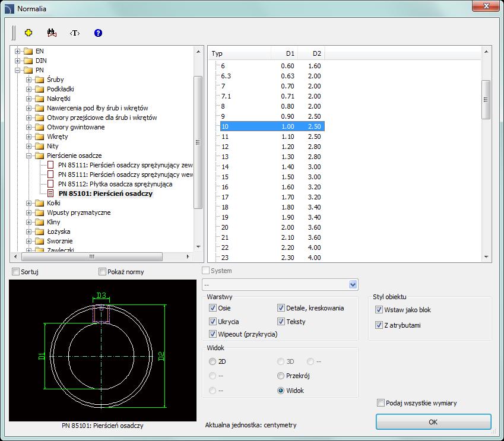The height and width of the screenshot is (441, 504).
Task: Click the D2 column header
Action: (311, 53)
